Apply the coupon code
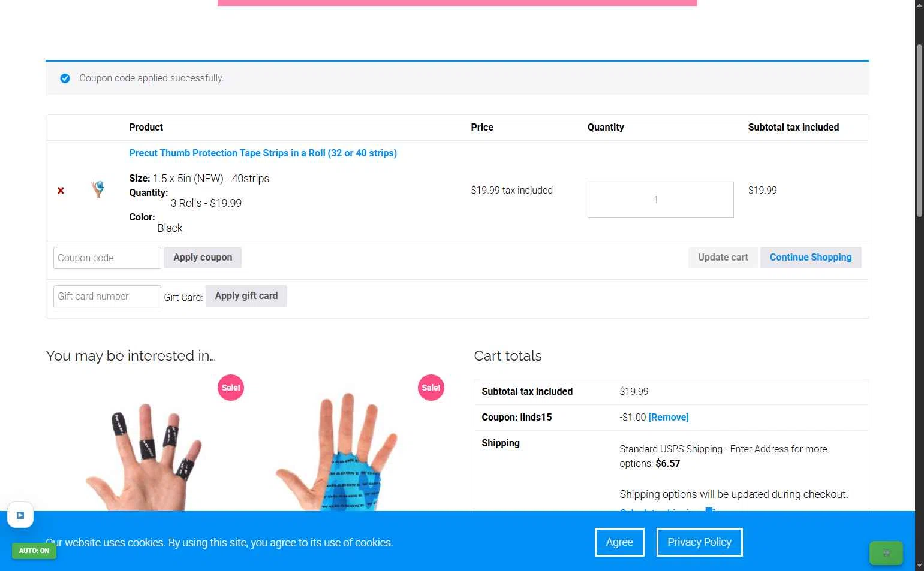Viewport: 924px width, 571px height. click(203, 258)
